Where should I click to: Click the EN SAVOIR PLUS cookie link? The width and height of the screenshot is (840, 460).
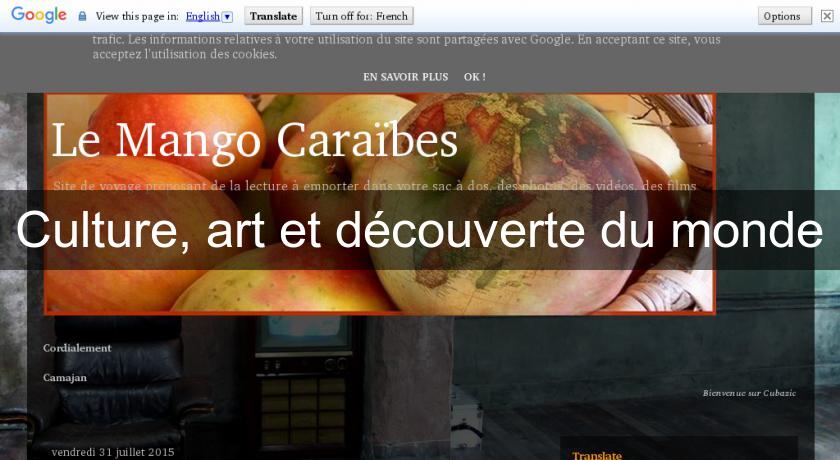tap(405, 76)
